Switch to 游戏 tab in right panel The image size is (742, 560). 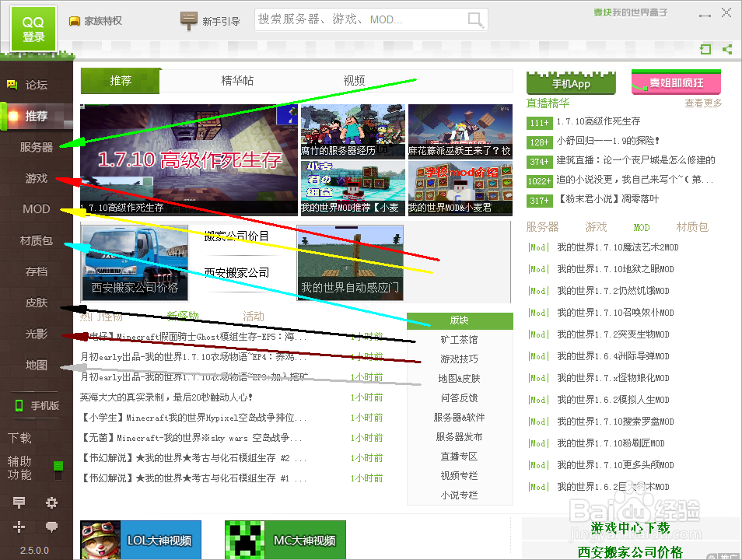[x=597, y=227]
